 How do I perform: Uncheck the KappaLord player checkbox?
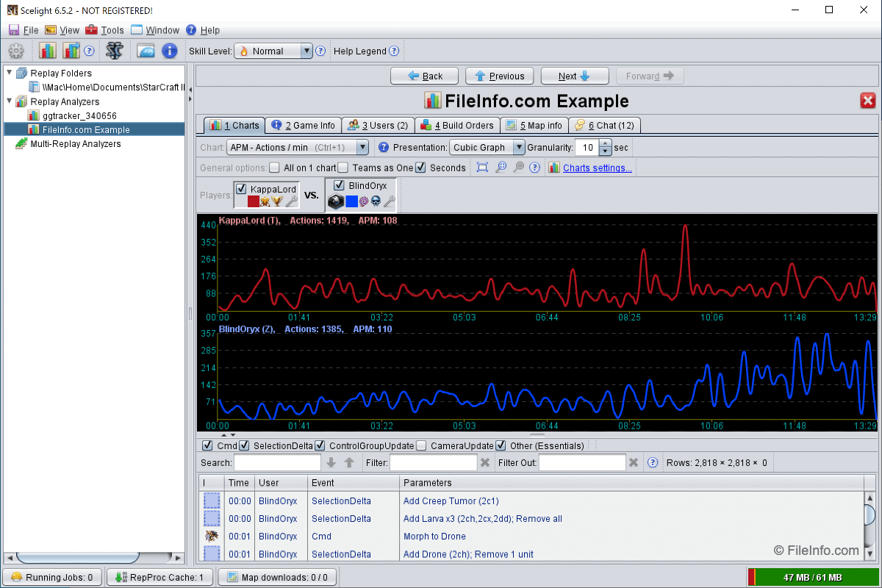[x=242, y=189]
